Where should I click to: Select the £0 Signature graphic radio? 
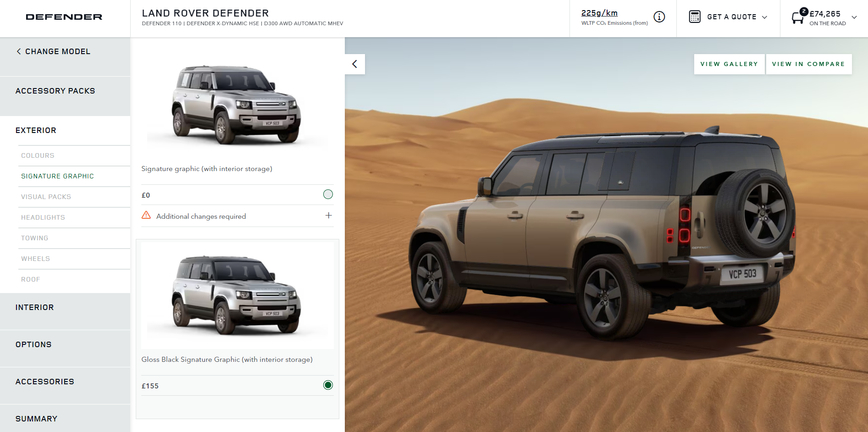pos(328,194)
